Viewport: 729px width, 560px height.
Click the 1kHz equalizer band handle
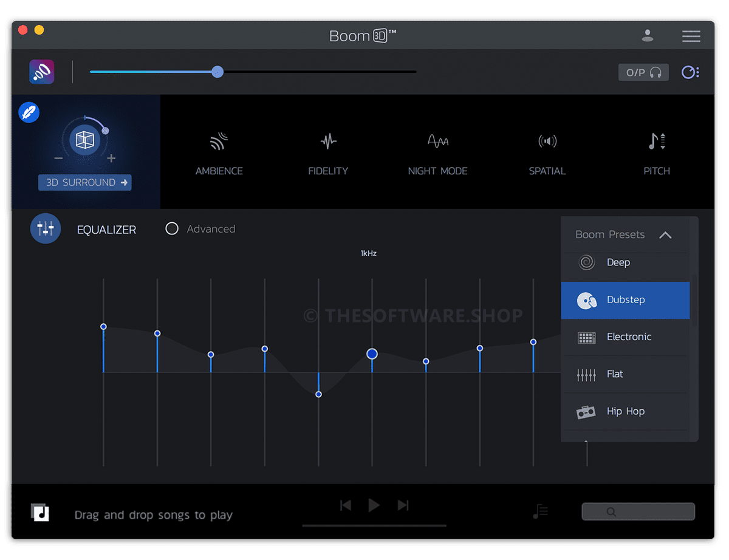click(x=372, y=353)
